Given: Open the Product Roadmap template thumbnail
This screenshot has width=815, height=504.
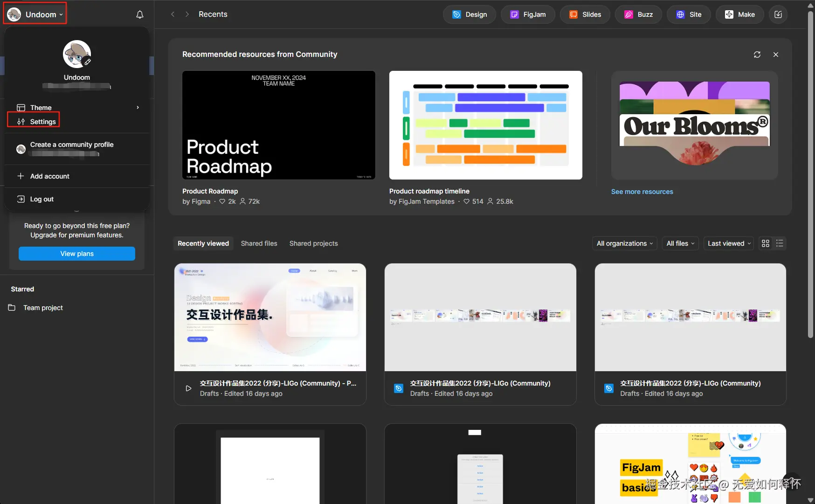Looking at the screenshot, I should pos(279,125).
